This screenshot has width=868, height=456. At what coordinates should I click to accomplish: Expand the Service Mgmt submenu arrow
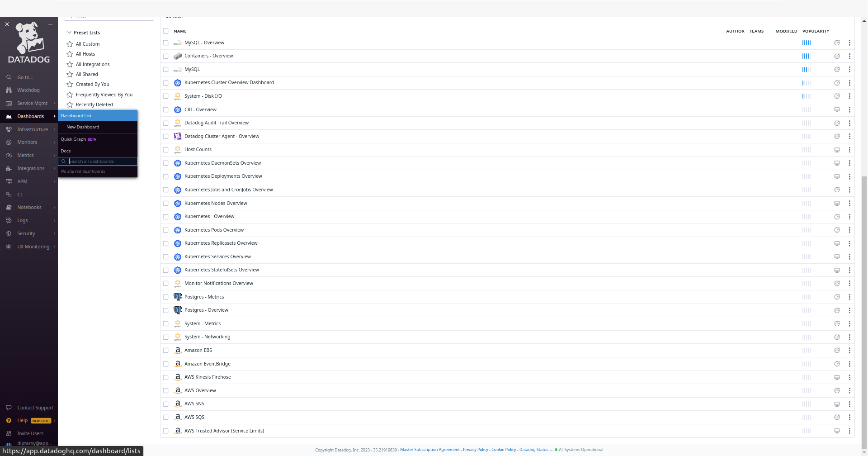tap(54, 103)
